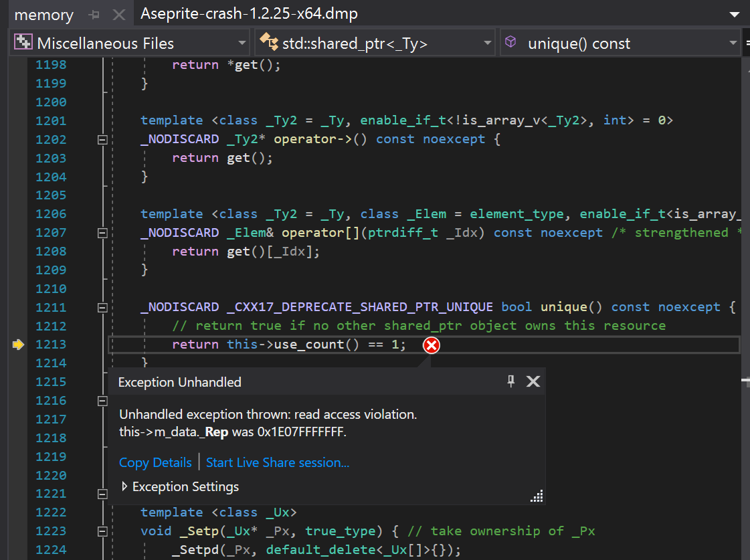
Task: Close the Exception Unhandled popup
Action: coord(533,381)
